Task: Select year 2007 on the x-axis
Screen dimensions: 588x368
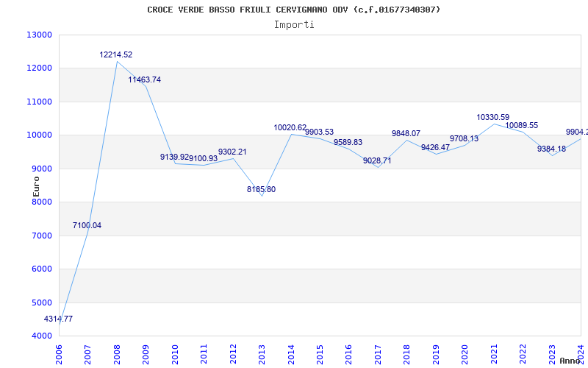Action: click(87, 354)
